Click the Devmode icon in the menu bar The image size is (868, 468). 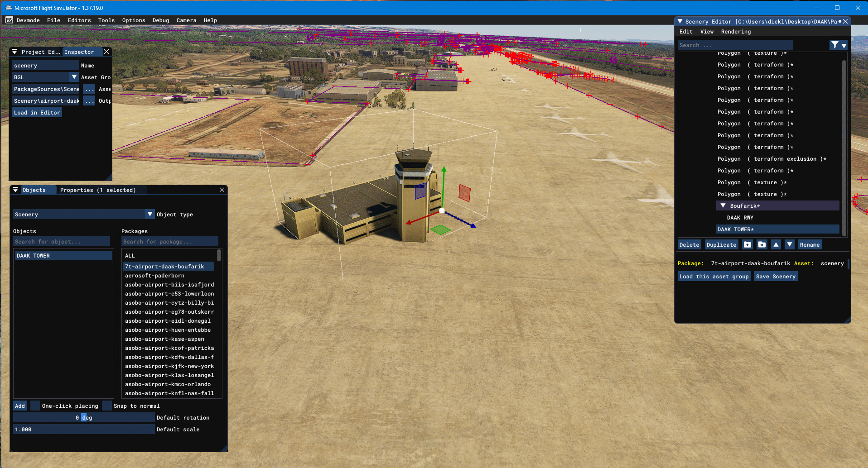tap(9, 20)
